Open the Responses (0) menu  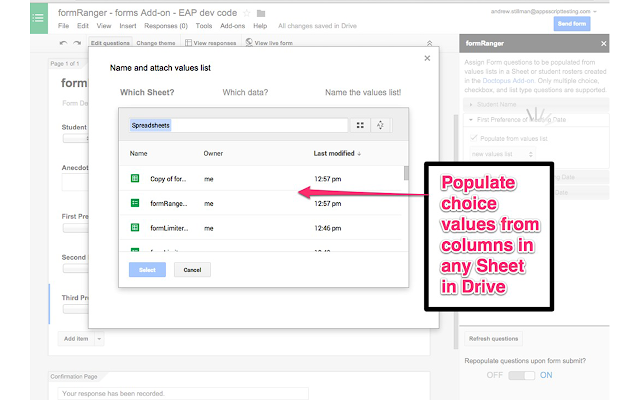(x=166, y=26)
